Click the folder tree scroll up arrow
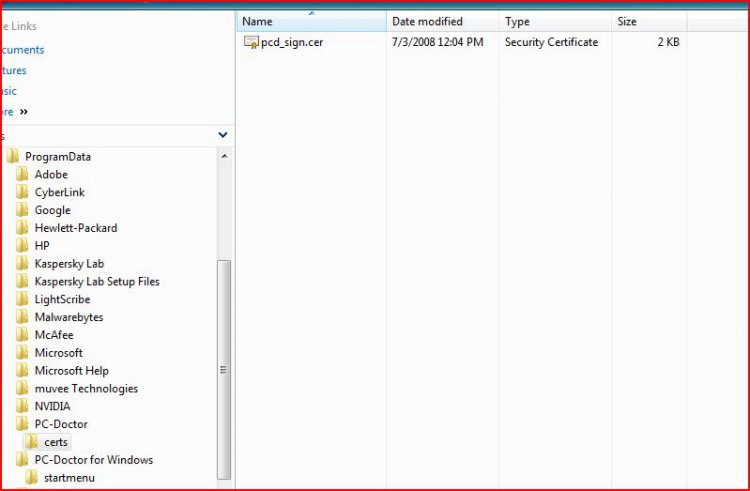 (224, 156)
